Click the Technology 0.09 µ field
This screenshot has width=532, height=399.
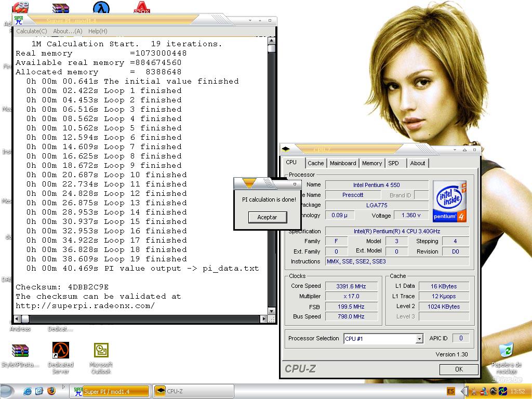click(x=340, y=216)
